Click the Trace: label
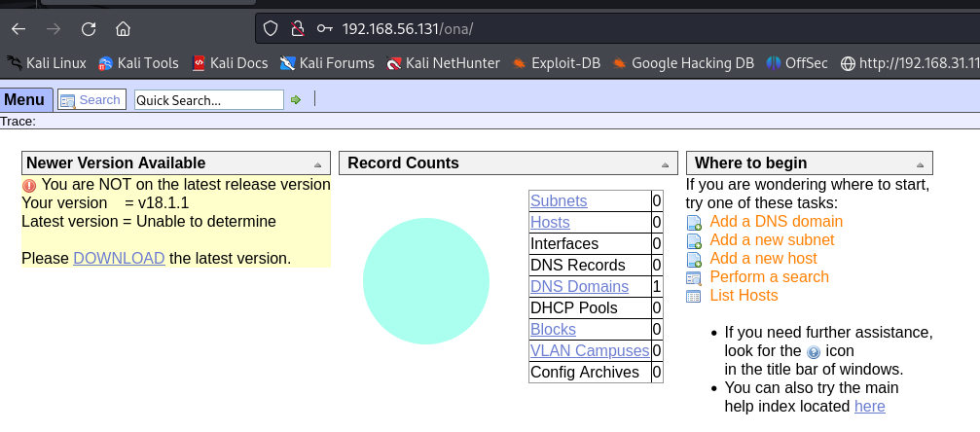This screenshot has height=432, width=980. click(18, 122)
